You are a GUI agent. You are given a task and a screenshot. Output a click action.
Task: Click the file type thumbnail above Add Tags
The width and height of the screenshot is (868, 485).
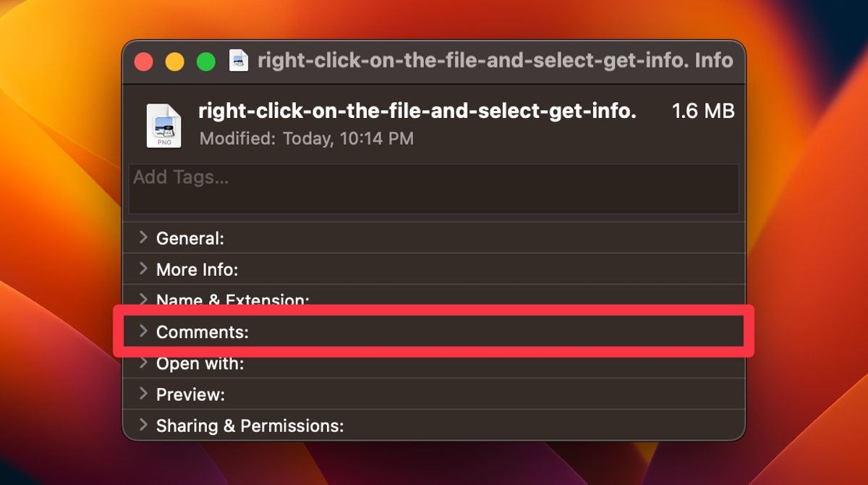pyautogui.click(x=164, y=125)
